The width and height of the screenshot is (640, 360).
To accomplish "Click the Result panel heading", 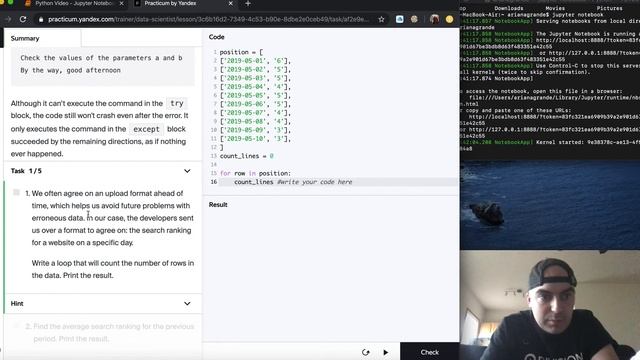I will 218,204.
